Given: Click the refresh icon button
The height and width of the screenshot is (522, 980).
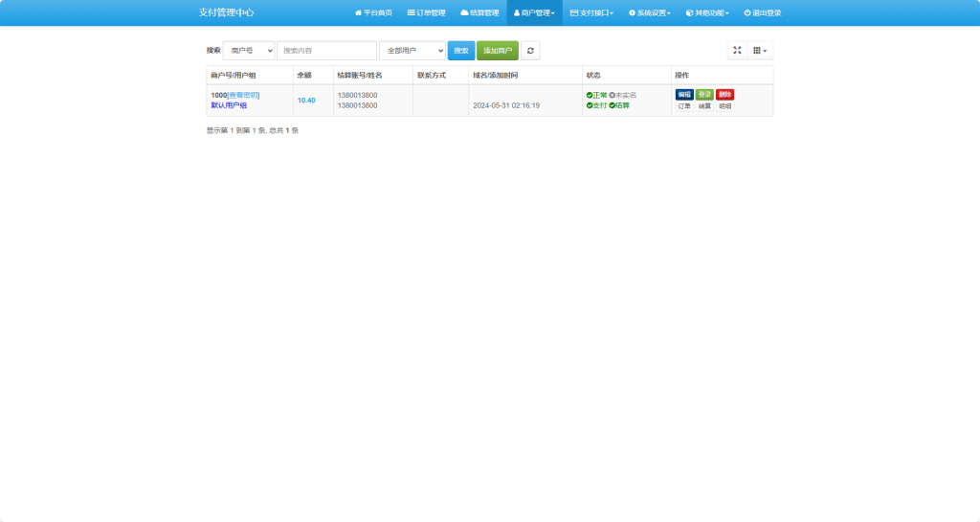Looking at the screenshot, I should [530, 51].
